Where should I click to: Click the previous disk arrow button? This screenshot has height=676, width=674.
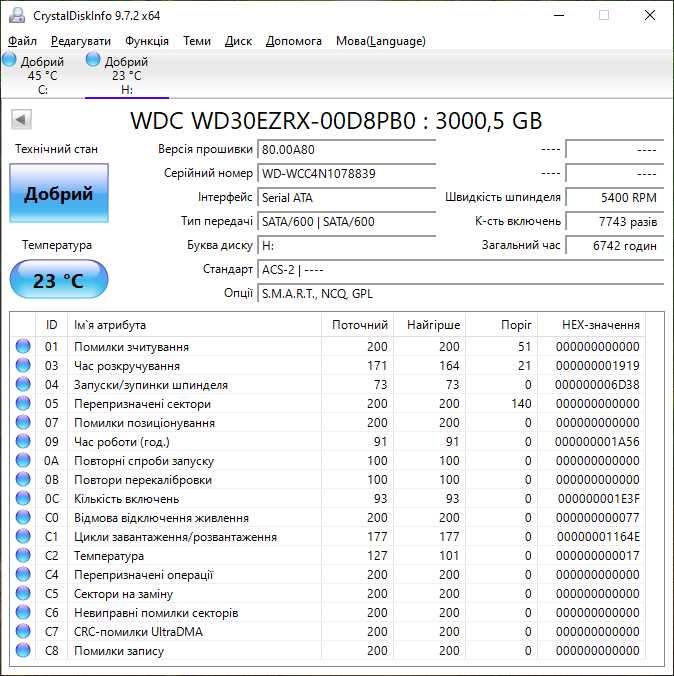pos(21,119)
